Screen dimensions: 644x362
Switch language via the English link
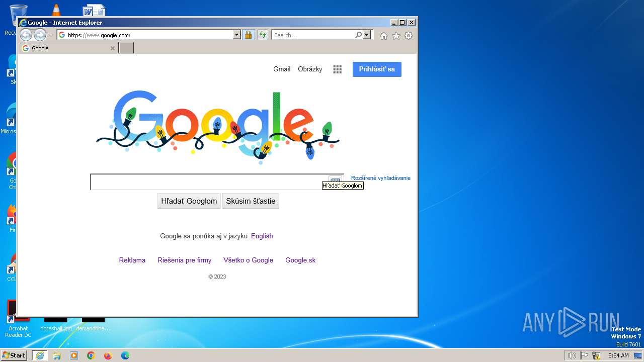(x=262, y=236)
